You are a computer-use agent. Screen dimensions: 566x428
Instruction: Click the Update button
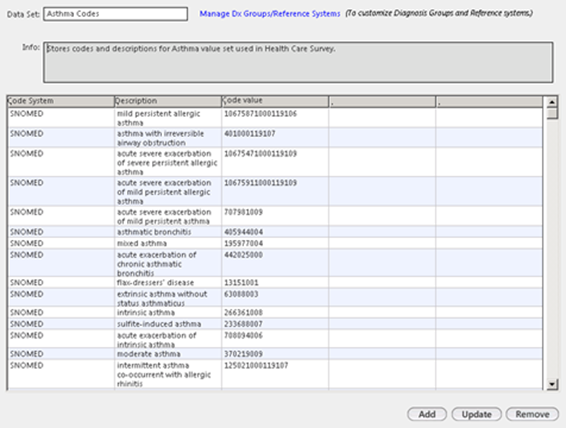[476, 414]
